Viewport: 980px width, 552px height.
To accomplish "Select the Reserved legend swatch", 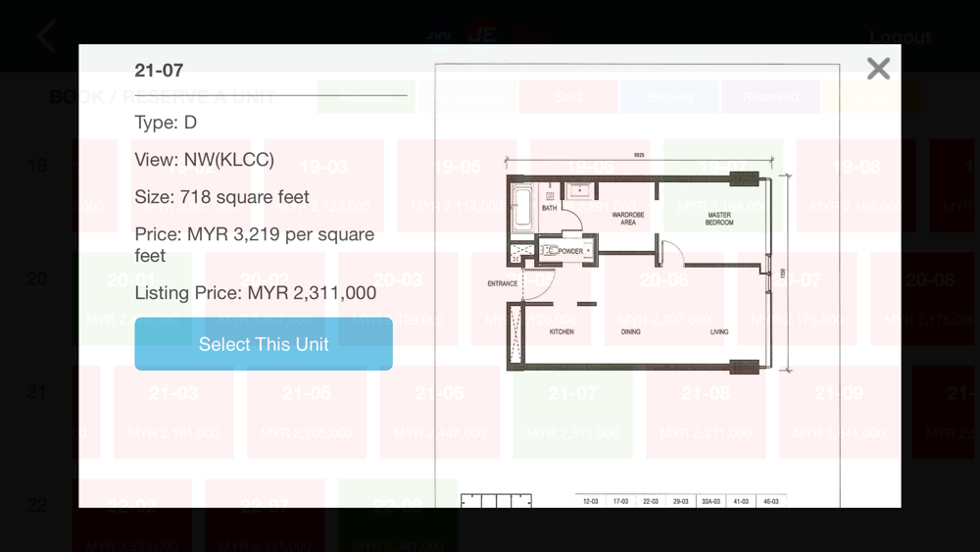I will pyautogui.click(x=770, y=97).
